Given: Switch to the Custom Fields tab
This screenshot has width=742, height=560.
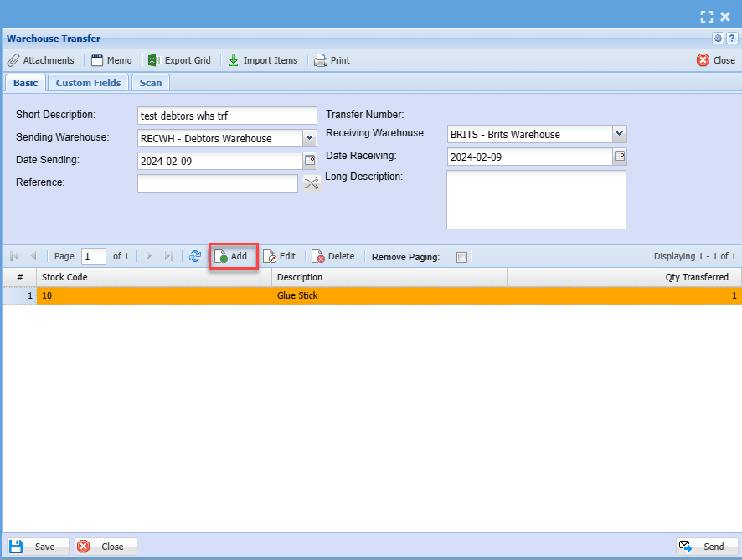Looking at the screenshot, I should click(x=88, y=83).
